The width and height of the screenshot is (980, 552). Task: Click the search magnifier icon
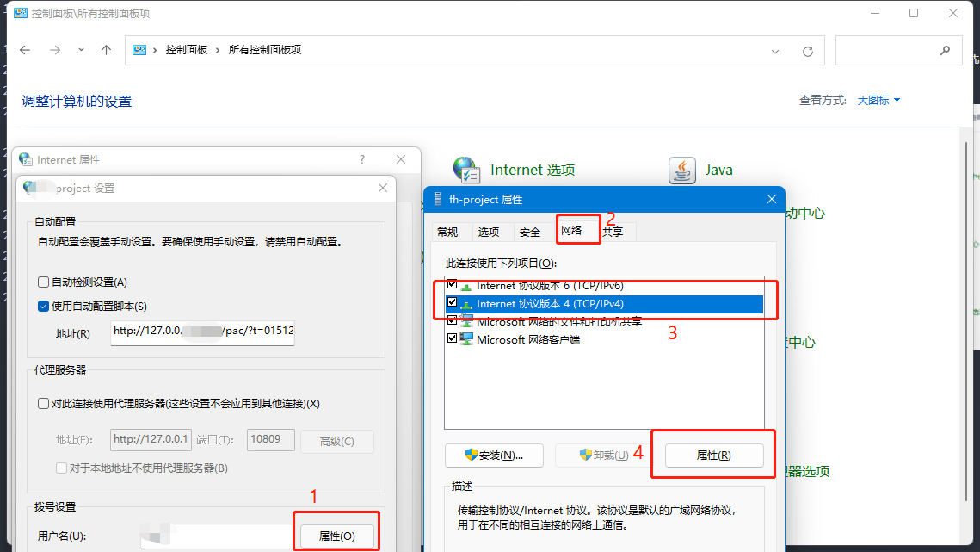[x=946, y=50]
